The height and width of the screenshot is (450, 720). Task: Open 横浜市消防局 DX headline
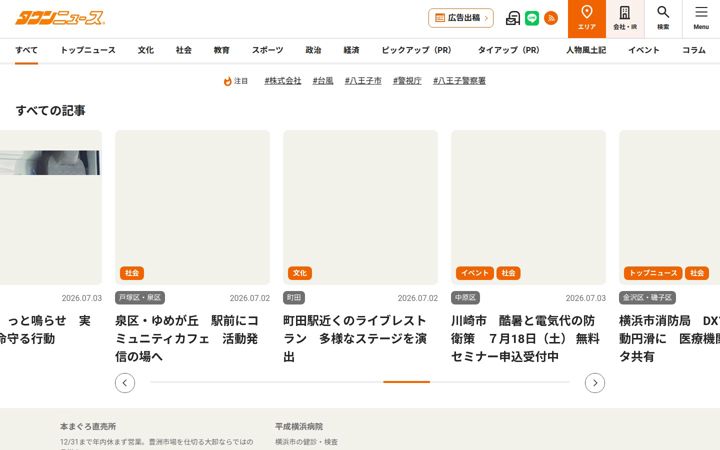pyautogui.click(x=669, y=338)
